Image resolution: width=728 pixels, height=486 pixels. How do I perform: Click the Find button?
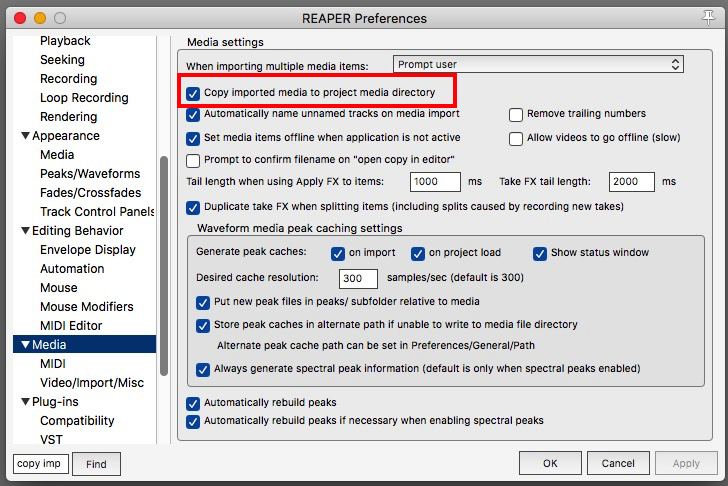point(97,464)
